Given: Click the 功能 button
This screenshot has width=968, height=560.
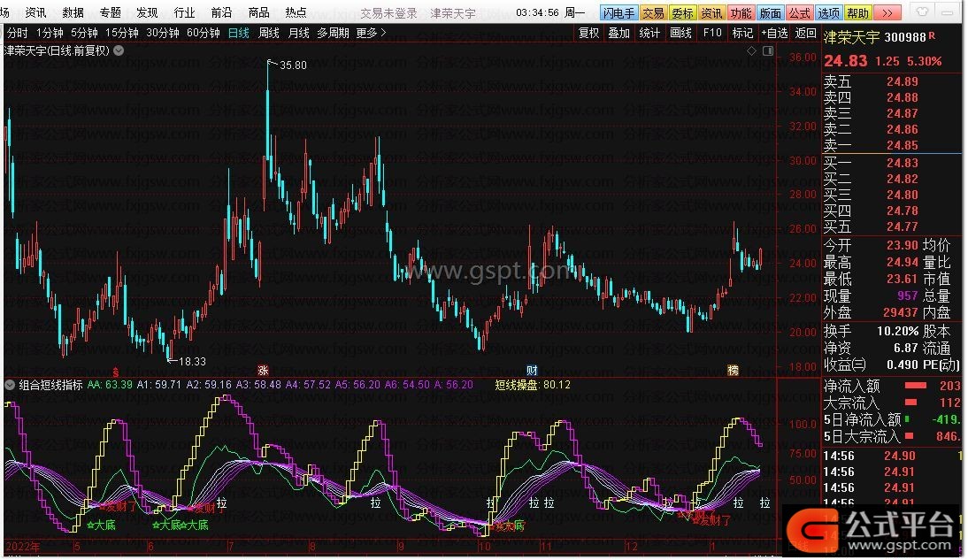Looking at the screenshot, I should (x=741, y=13).
